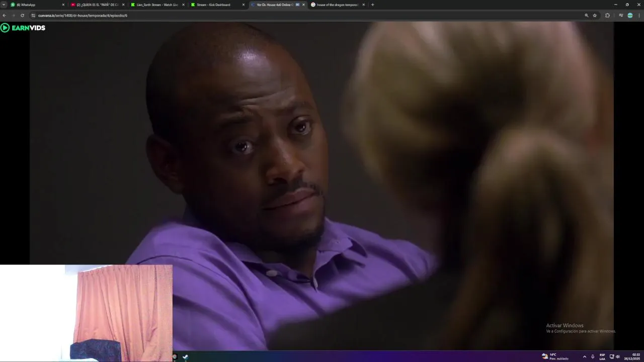Reload the cuevana page

tap(22, 16)
